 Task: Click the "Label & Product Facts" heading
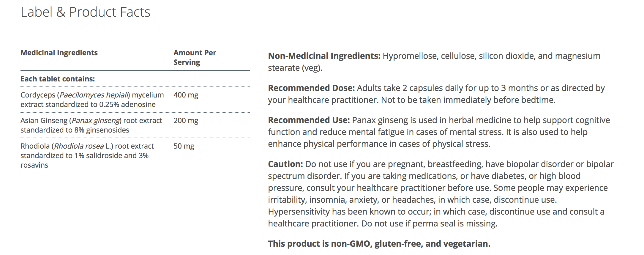click(85, 12)
